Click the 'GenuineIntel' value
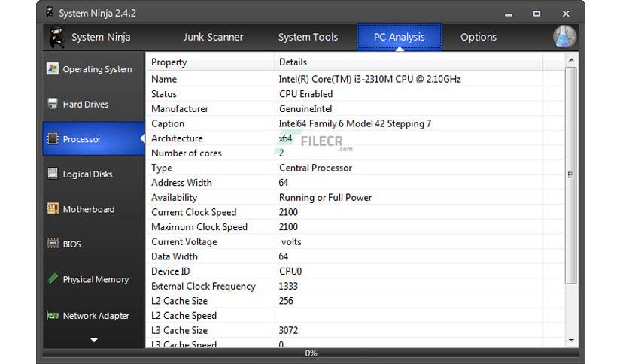The height and width of the screenshot is (364, 629). [305, 108]
